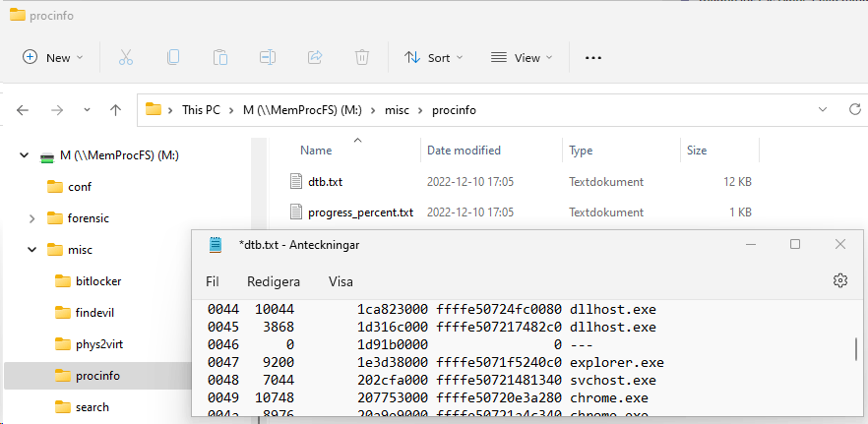The height and width of the screenshot is (424, 868).
Task: Open the New dropdown button
Action: pyautogui.click(x=53, y=58)
